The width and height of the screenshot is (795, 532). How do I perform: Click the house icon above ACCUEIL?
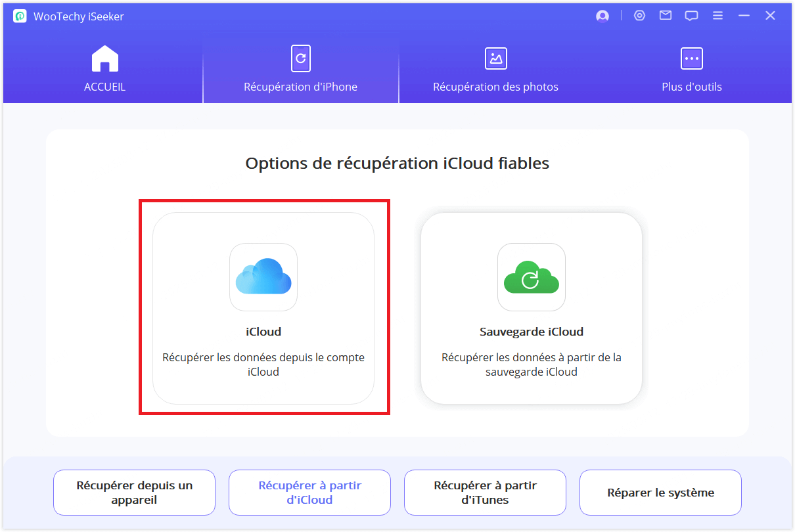pyautogui.click(x=104, y=58)
